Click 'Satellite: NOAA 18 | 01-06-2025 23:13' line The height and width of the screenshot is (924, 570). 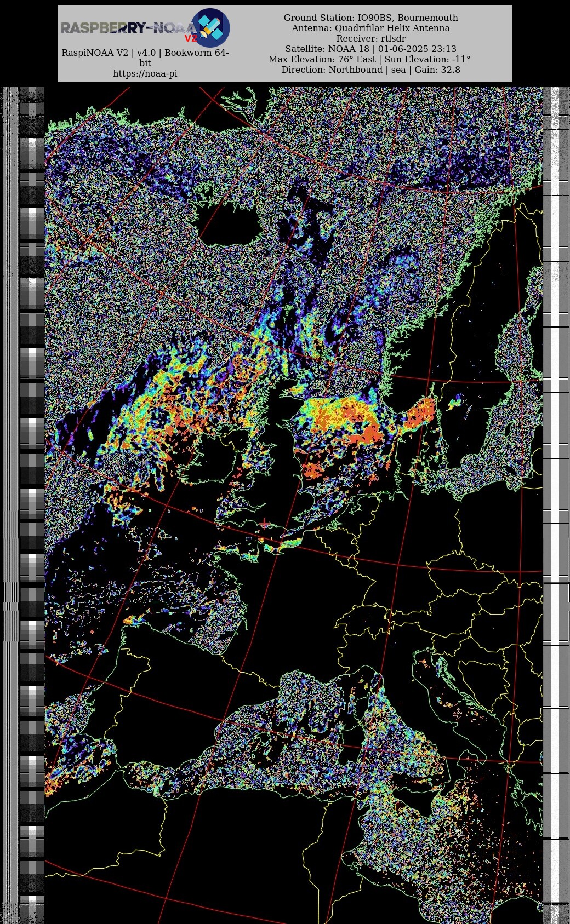tap(371, 49)
